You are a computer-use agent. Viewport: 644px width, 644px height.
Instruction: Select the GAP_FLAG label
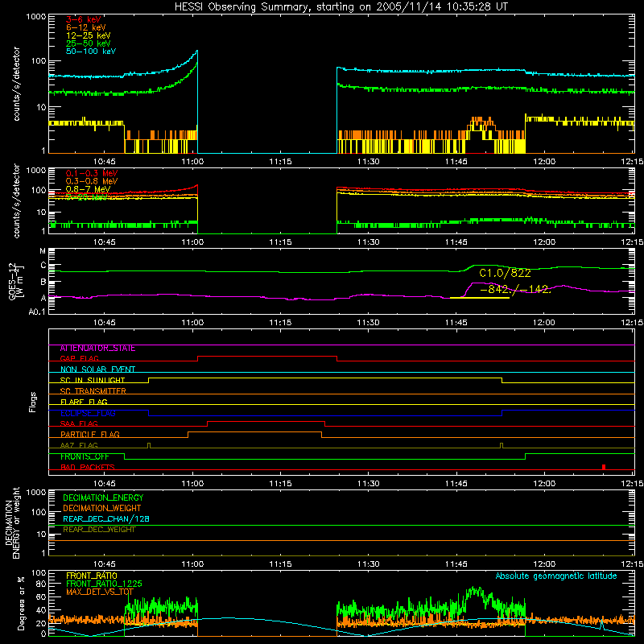(x=79, y=358)
